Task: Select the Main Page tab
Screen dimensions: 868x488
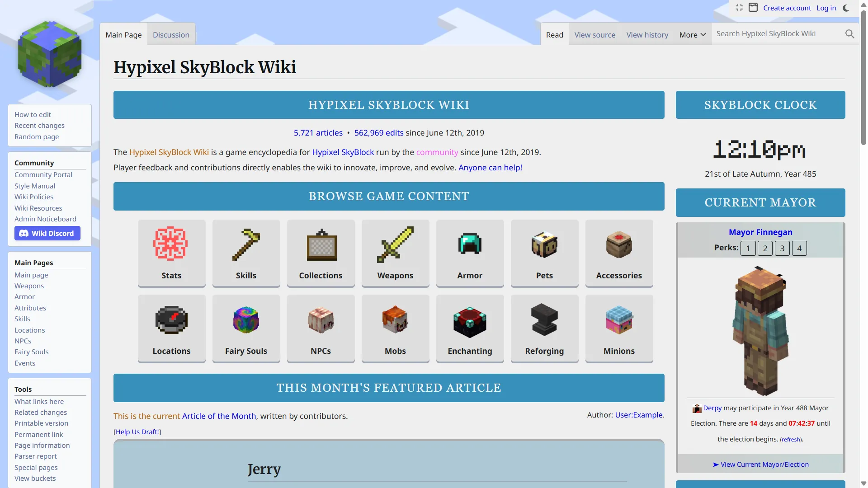Action: pos(123,35)
